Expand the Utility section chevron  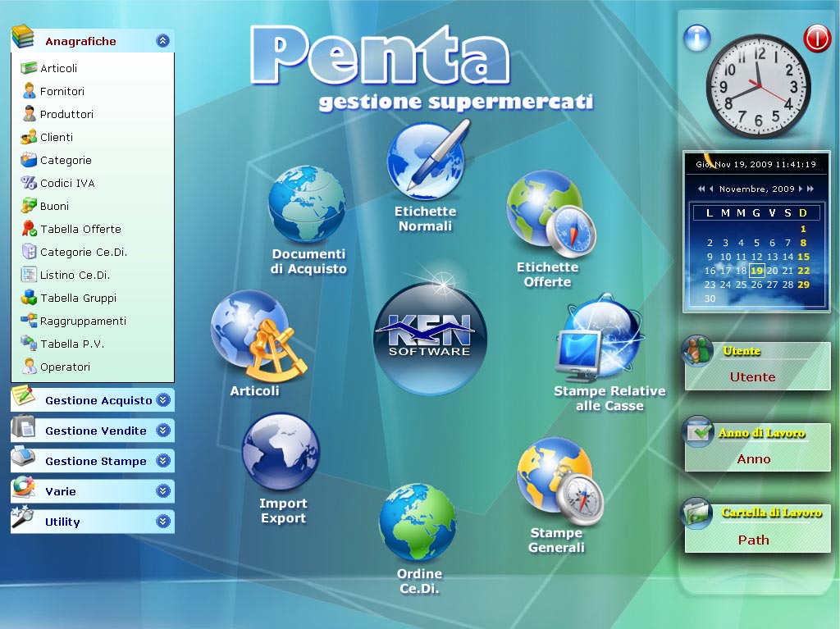click(x=163, y=522)
